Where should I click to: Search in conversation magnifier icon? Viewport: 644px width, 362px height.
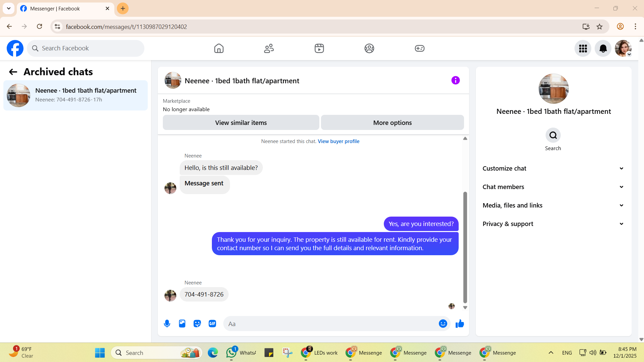(x=553, y=135)
